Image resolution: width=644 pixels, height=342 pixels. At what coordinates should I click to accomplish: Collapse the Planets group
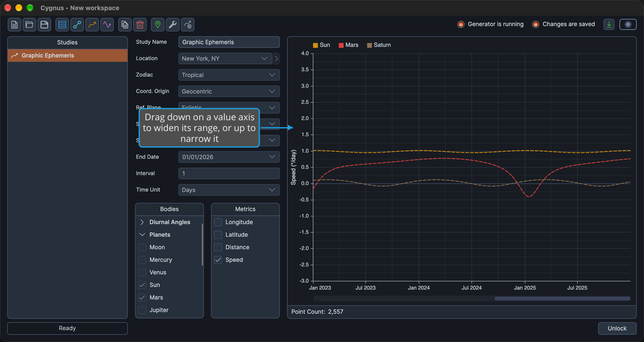click(x=142, y=235)
